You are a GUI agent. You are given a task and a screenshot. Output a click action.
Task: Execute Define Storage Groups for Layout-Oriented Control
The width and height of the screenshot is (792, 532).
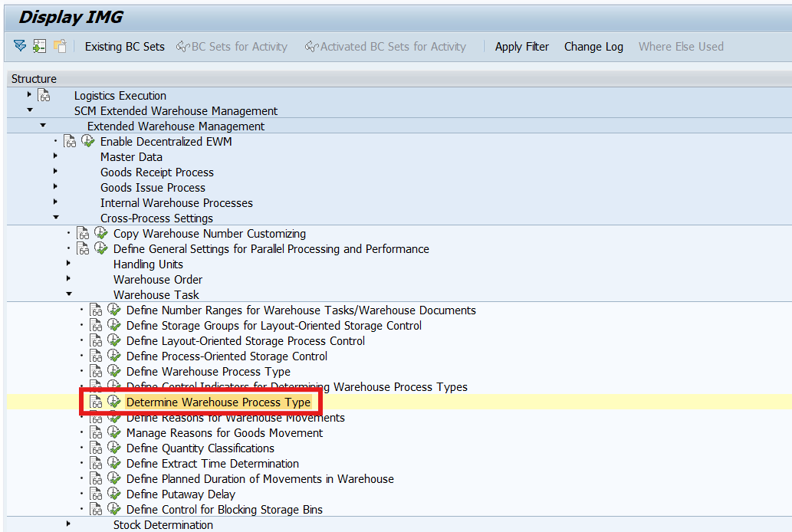(114, 325)
